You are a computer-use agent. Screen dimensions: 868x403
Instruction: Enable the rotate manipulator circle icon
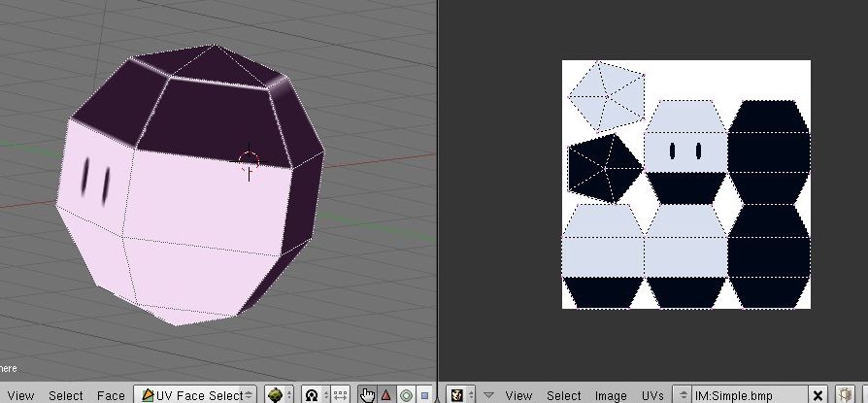pos(406,395)
